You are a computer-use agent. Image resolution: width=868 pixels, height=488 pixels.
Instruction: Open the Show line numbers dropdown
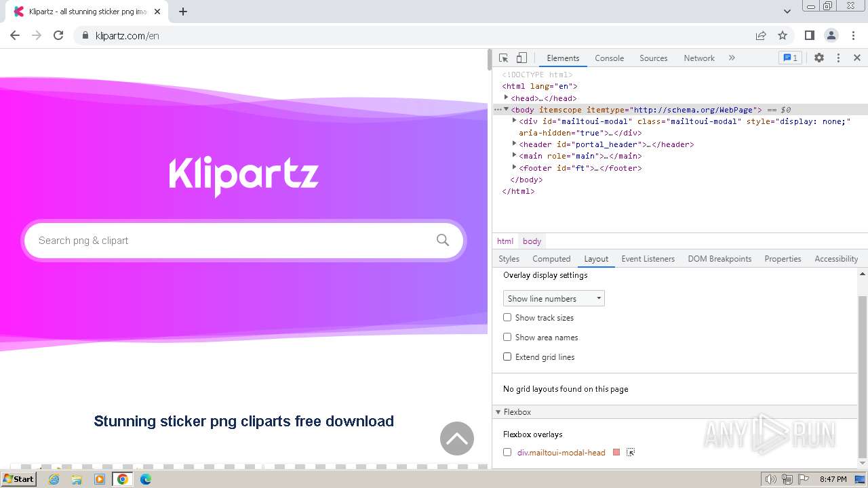554,298
